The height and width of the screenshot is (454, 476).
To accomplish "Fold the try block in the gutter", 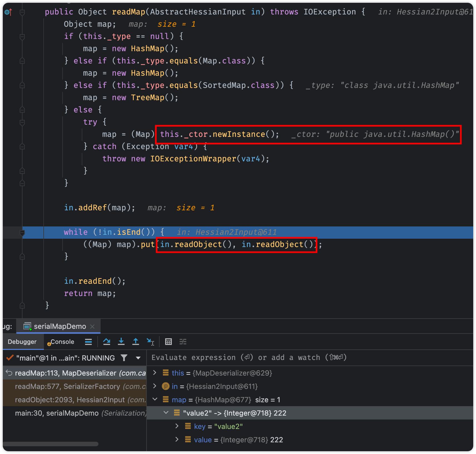I will click(x=22, y=122).
